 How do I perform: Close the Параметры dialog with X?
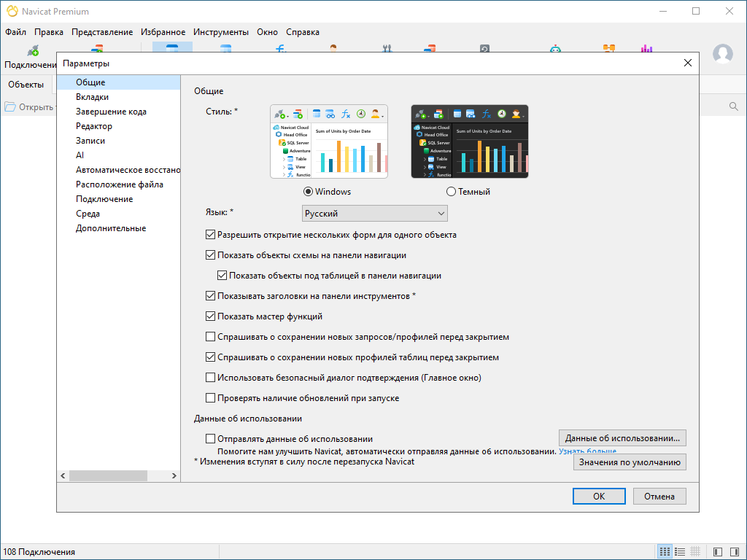coord(687,63)
